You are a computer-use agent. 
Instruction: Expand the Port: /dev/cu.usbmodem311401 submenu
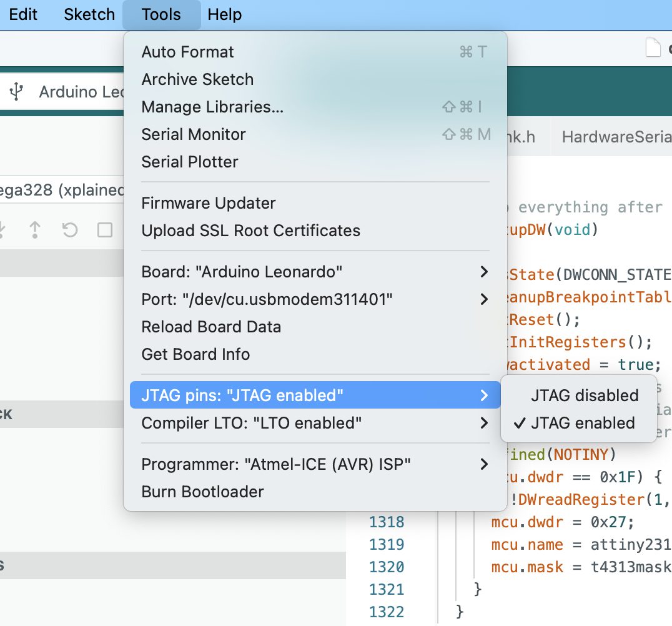pyautogui.click(x=315, y=299)
